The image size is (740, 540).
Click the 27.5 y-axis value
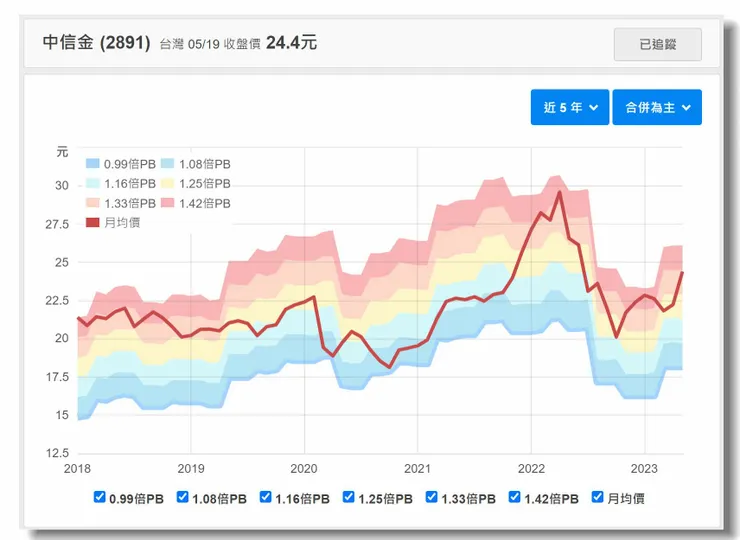57,224
